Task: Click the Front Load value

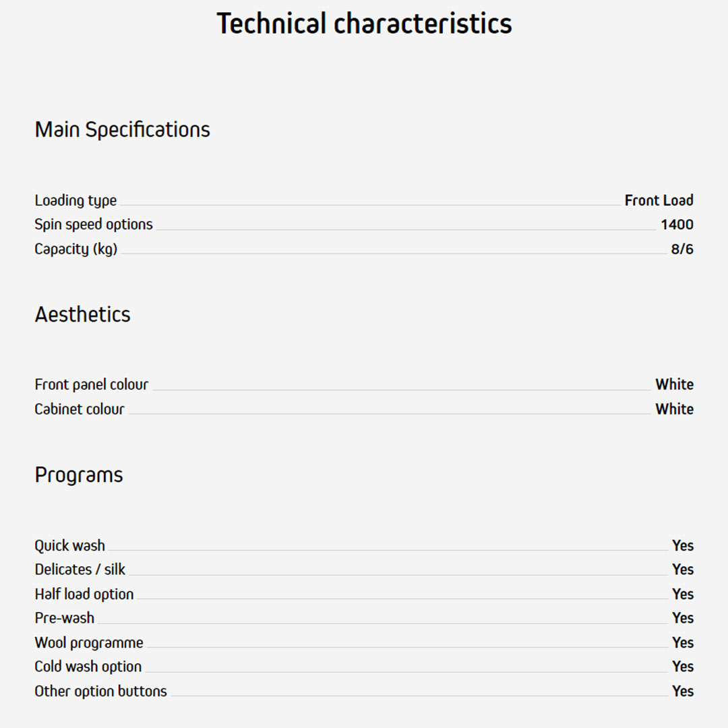Action: coord(659,201)
